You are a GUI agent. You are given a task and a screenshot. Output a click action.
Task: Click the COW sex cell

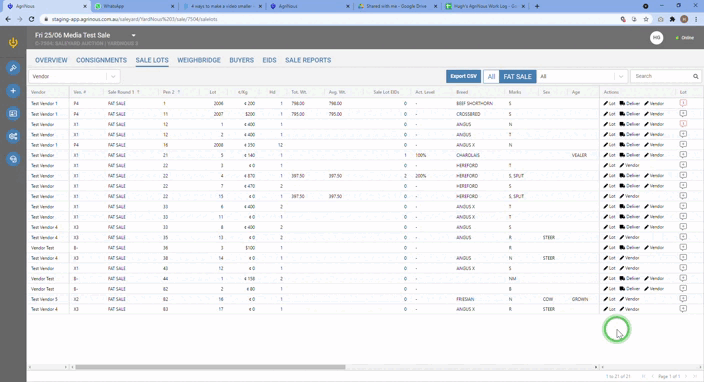pyautogui.click(x=548, y=299)
